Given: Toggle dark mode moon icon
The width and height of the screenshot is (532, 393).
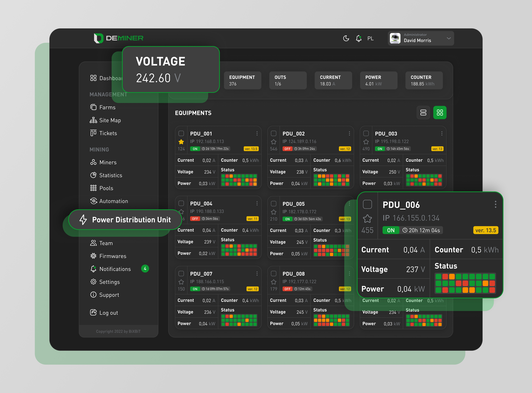Looking at the screenshot, I should [x=346, y=38].
